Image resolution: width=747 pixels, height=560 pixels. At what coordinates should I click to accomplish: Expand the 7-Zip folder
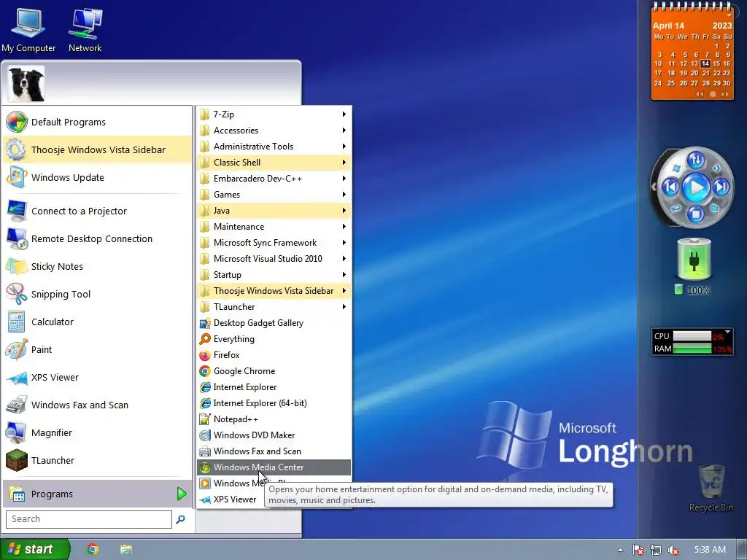[274, 114]
